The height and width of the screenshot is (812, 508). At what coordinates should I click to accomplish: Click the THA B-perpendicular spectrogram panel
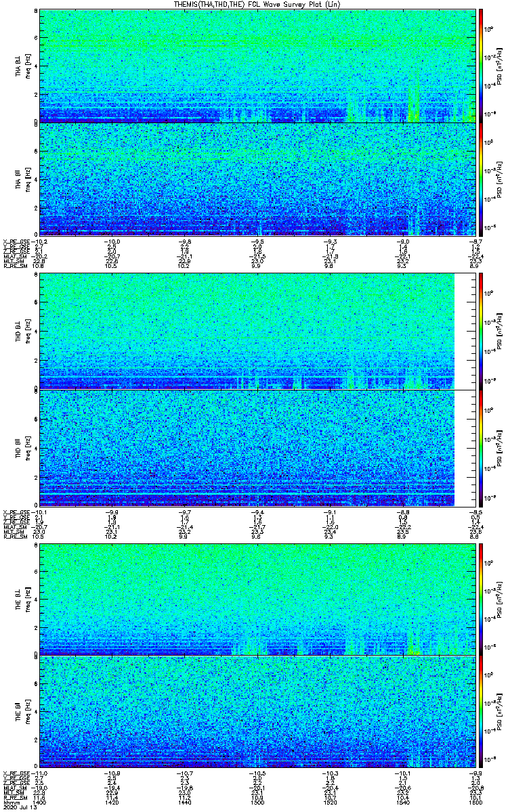(259, 66)
